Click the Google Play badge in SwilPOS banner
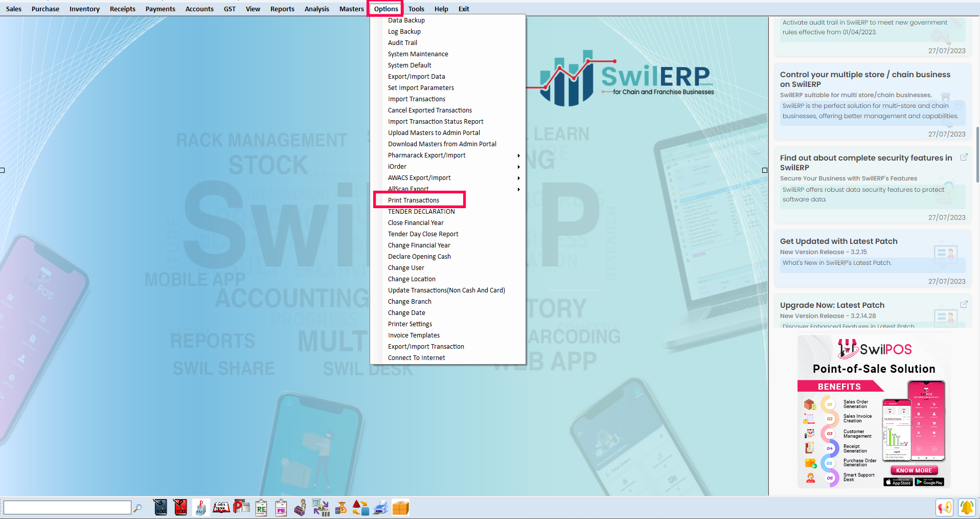The image size is (980, 519). tap(929, 482)
